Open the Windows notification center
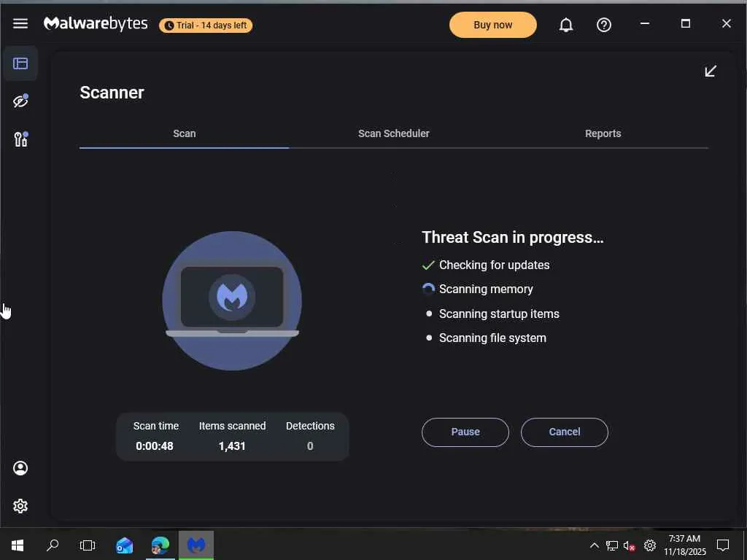The image size is (747, 560). pos(723,545)
